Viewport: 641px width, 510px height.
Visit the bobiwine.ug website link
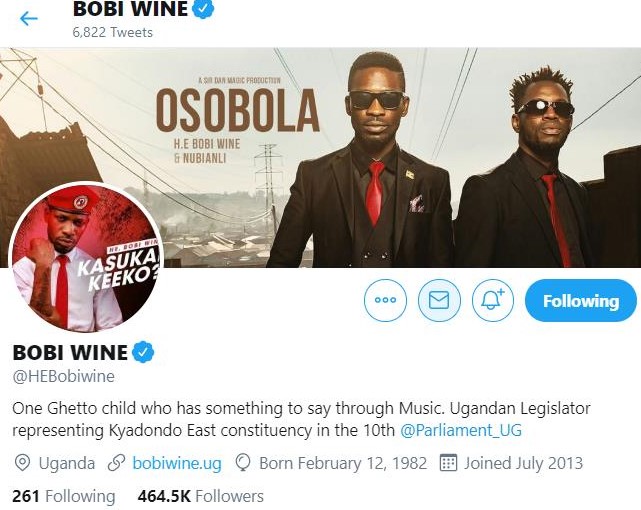(x=177, y=464)
